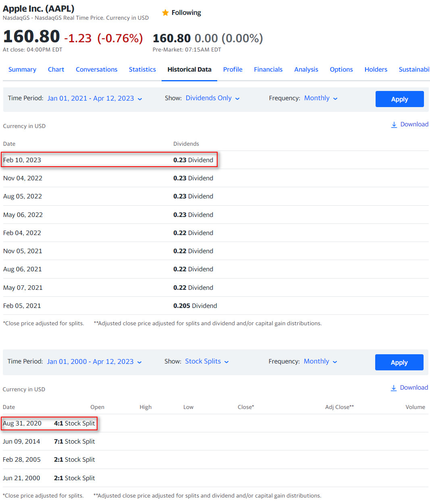Click the Aug 06, 2021 date

coord(23,269)
